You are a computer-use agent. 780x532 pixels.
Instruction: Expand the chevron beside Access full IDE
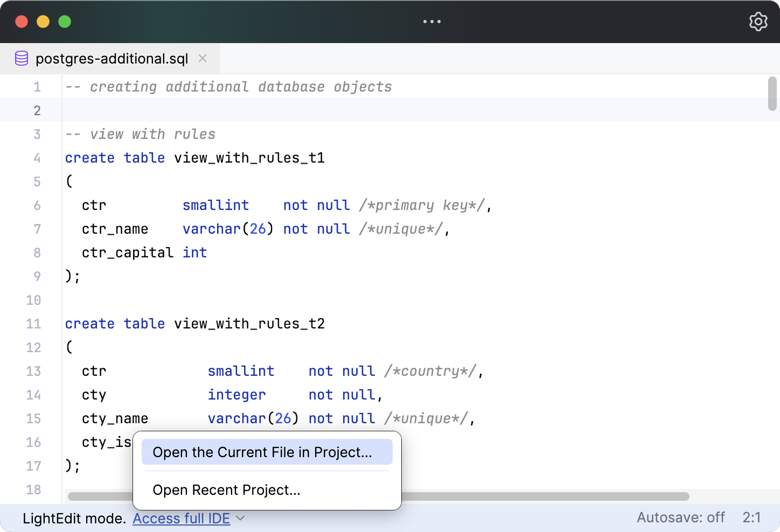(x=241, y=518)
